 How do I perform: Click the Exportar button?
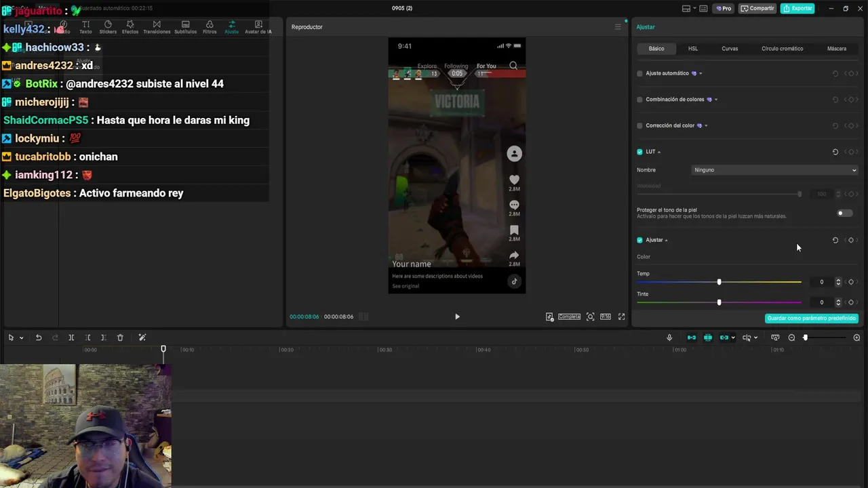tap(797, 8)
